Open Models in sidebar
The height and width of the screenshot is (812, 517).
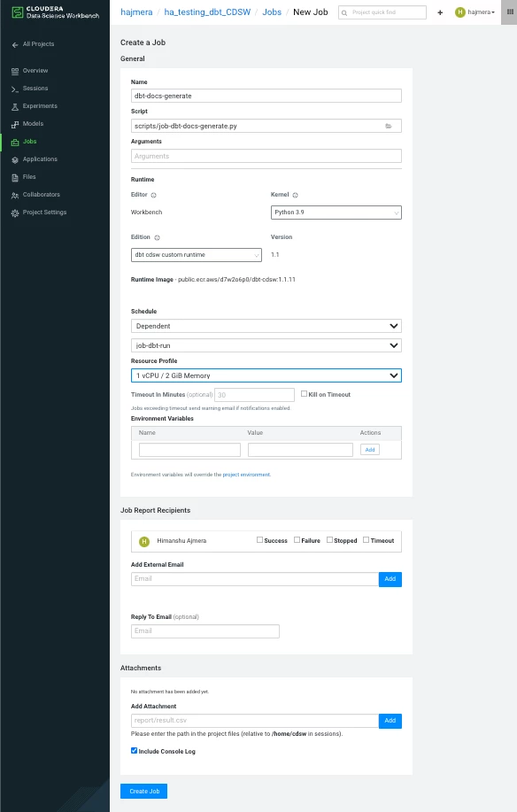[x=33, y=123]
